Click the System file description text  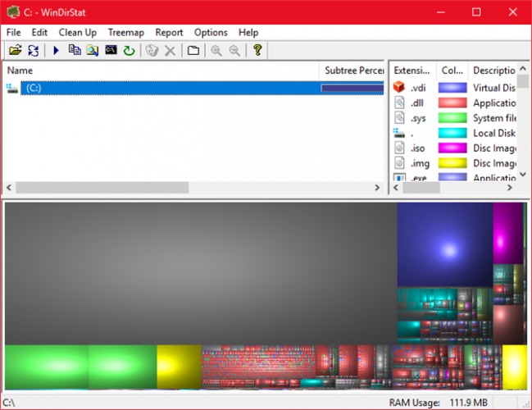coord(494,118)
